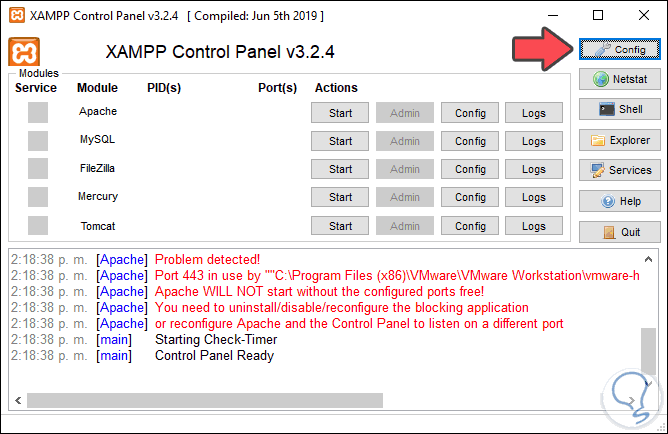The image size is (668, 434).
Task: Toggle the FileZilla service checkbox
Action: pos(38,169)
